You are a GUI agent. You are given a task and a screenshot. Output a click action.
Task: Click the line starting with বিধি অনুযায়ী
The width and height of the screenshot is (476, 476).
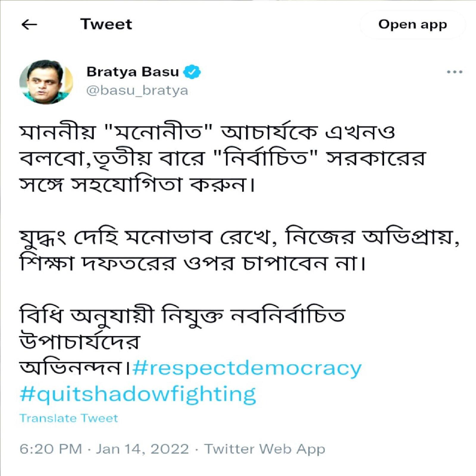click(182, 316)
